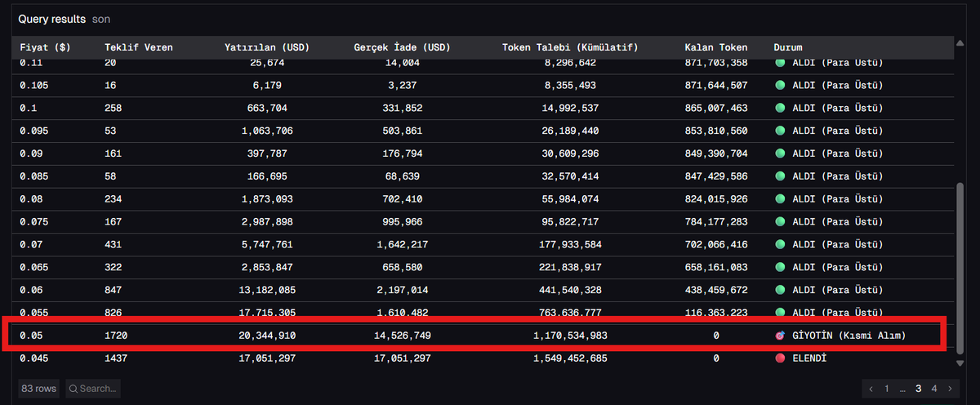Select price cell 0.085
The width and height of the screenshot is (980, 405).
coord(33,176)
